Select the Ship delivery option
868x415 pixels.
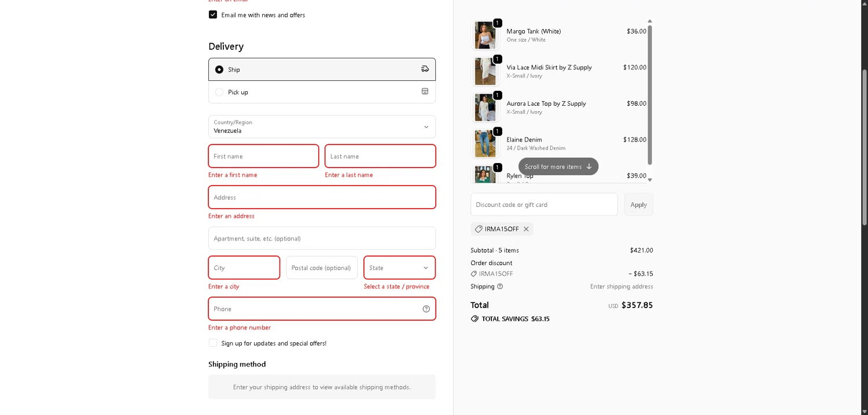[x=322, y=69]
